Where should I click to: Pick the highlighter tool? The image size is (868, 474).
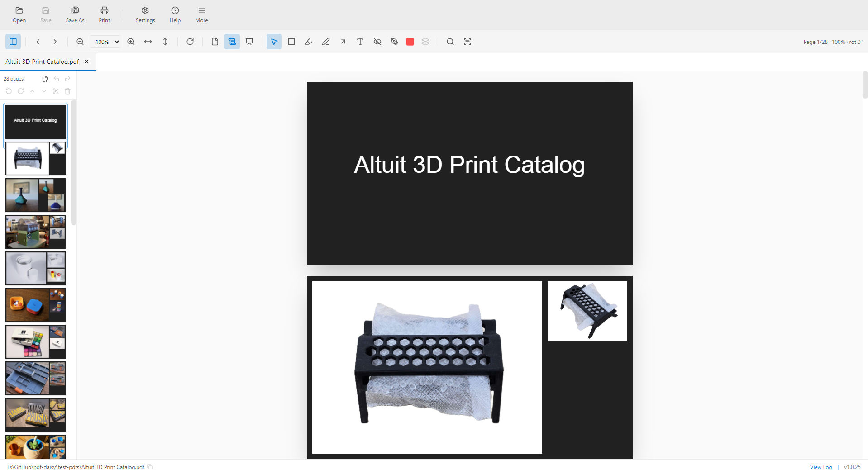click(309, 42)
